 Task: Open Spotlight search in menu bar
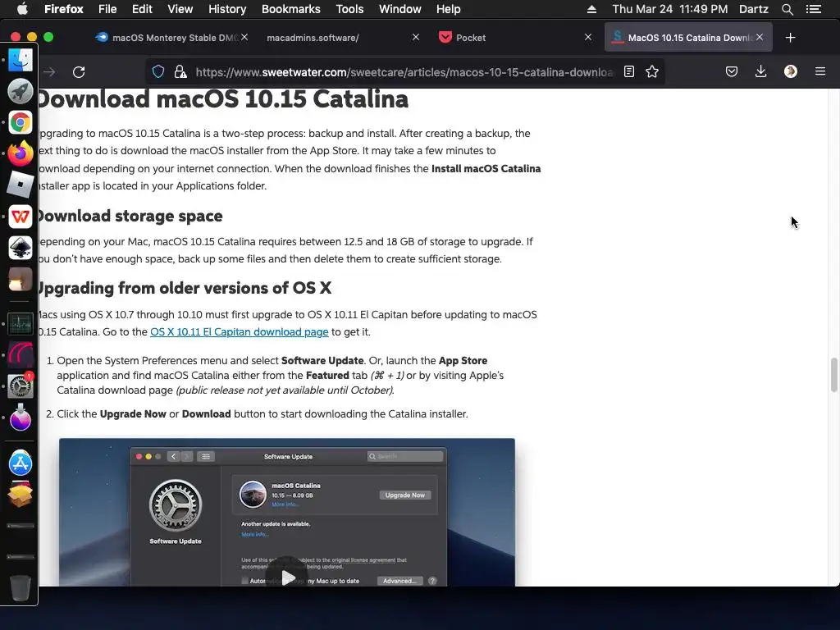tap(787, 9)
